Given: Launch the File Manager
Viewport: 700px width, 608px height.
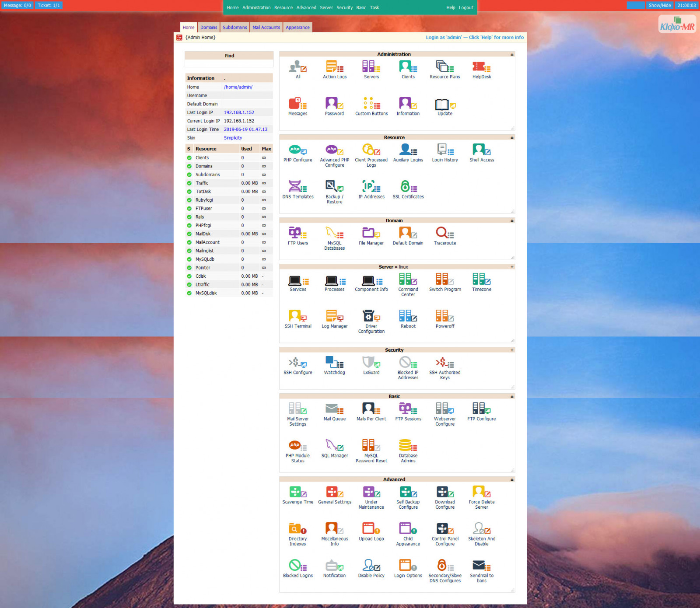Looking at the screenshot, I should 371,235.
